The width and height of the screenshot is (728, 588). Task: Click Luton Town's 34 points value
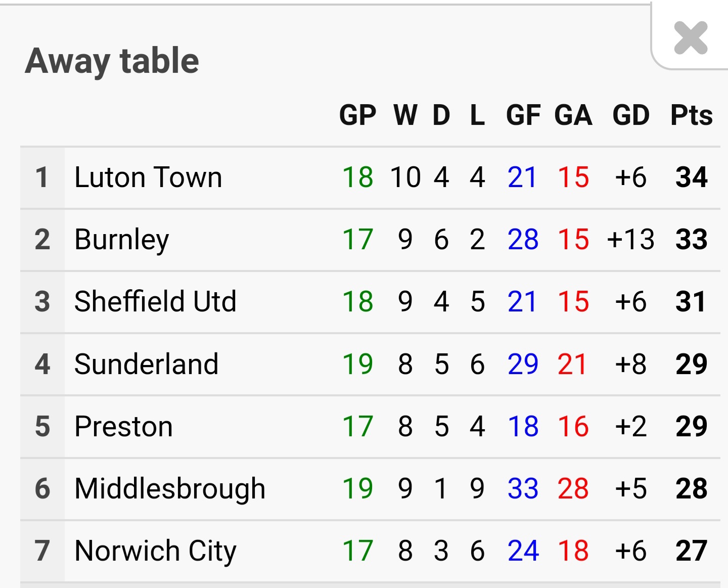coord(691,177)
